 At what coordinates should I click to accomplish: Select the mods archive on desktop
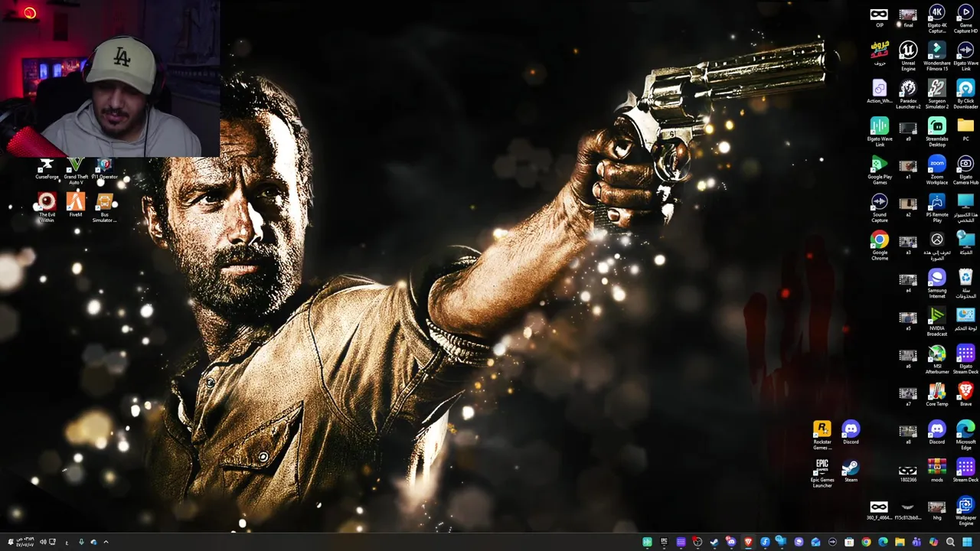(x=936, y=470)
